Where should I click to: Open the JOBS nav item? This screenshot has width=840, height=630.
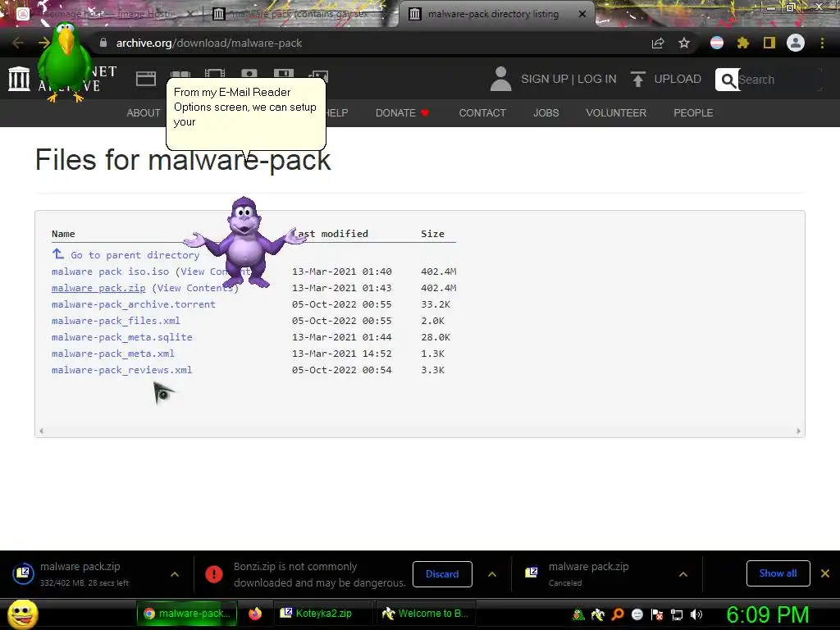coord(546,113)
